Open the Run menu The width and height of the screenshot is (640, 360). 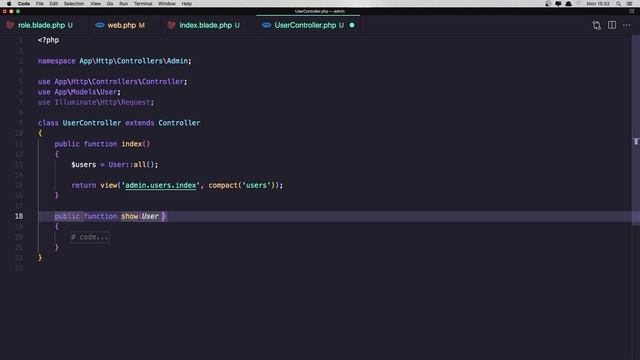point(123,4)
